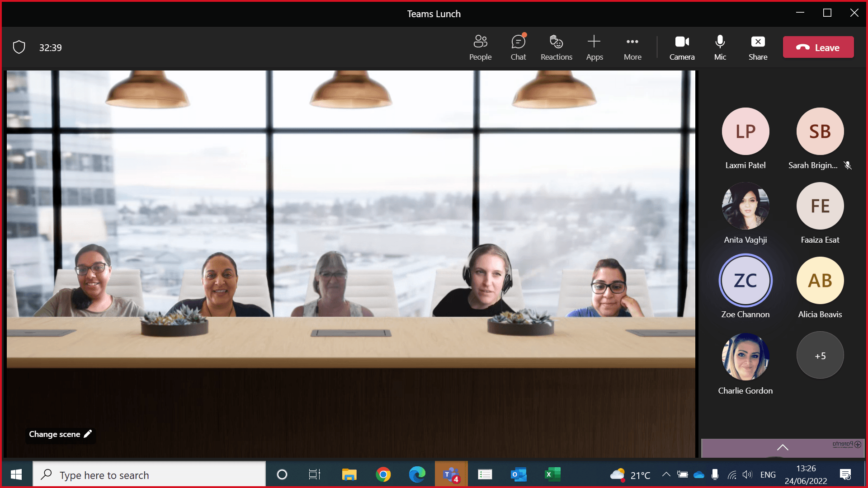Mute the Mic
The image size is (868, 488).
click(x=720, y=47)
